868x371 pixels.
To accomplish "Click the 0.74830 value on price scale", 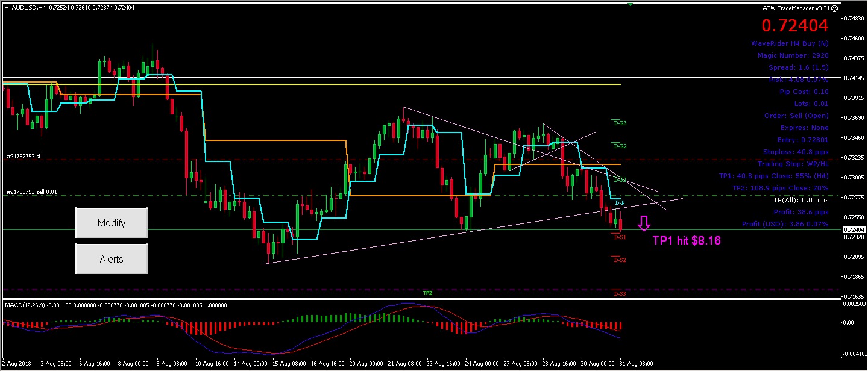I will tap(855, 18).
